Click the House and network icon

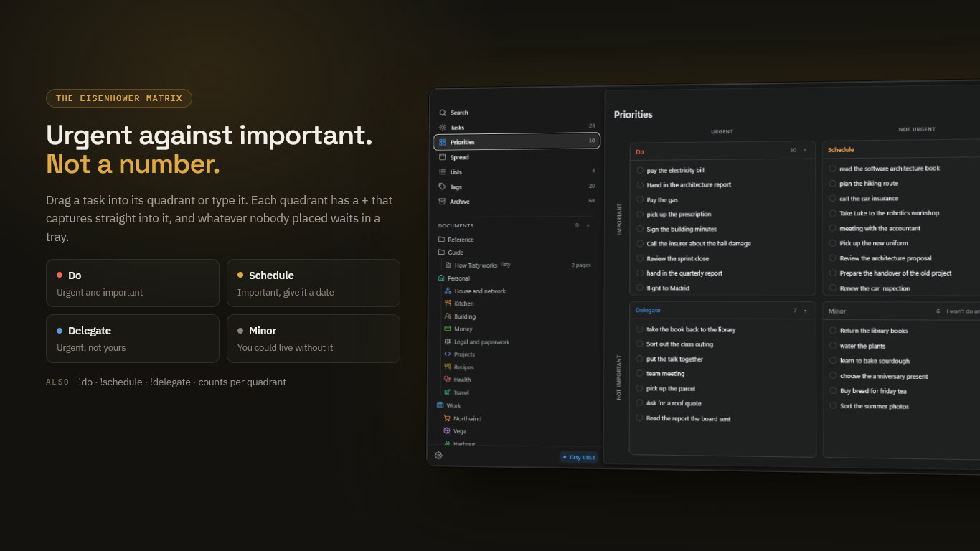[x=448, y=291]
